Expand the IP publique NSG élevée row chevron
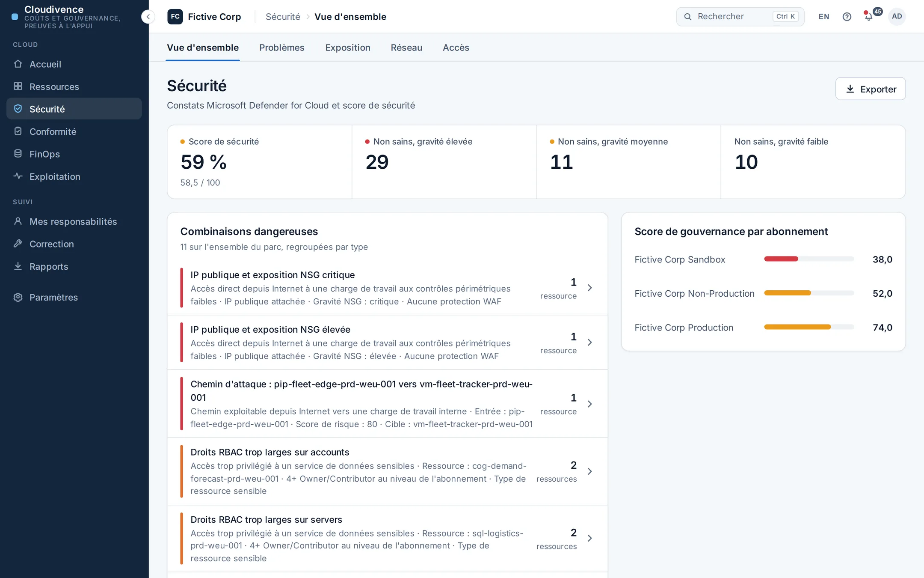This screenshot has height=578, width=924. pyautogui.click(x=590, y=342)
